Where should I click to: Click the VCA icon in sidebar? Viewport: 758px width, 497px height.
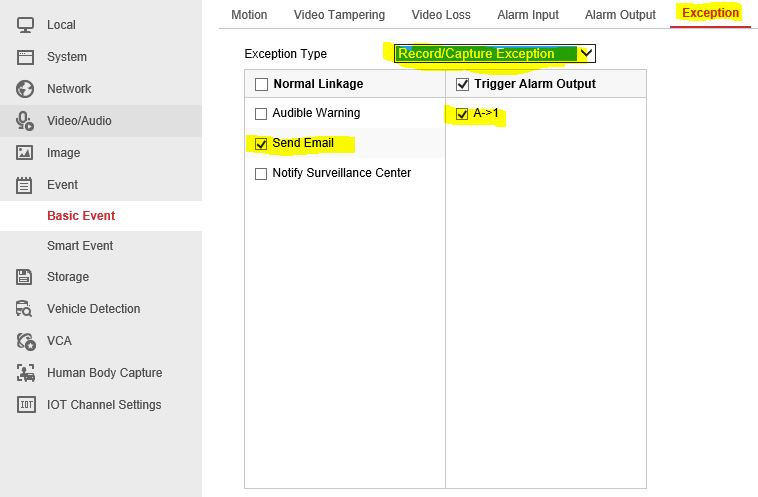26,341
